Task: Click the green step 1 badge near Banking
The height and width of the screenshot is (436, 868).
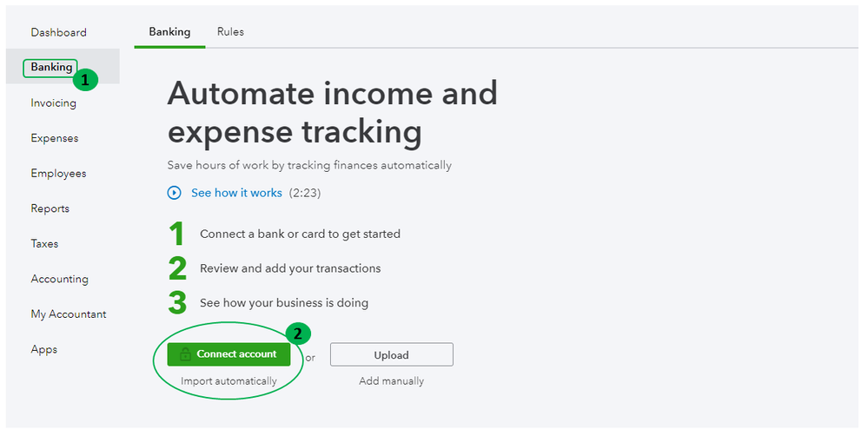Action: pos(84,79)
